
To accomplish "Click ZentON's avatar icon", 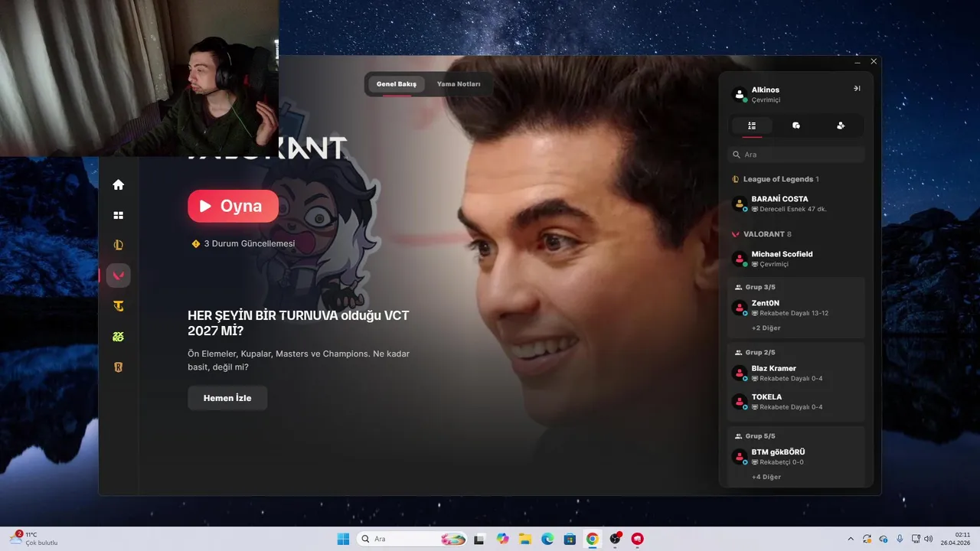I will [x=740, y=308].
